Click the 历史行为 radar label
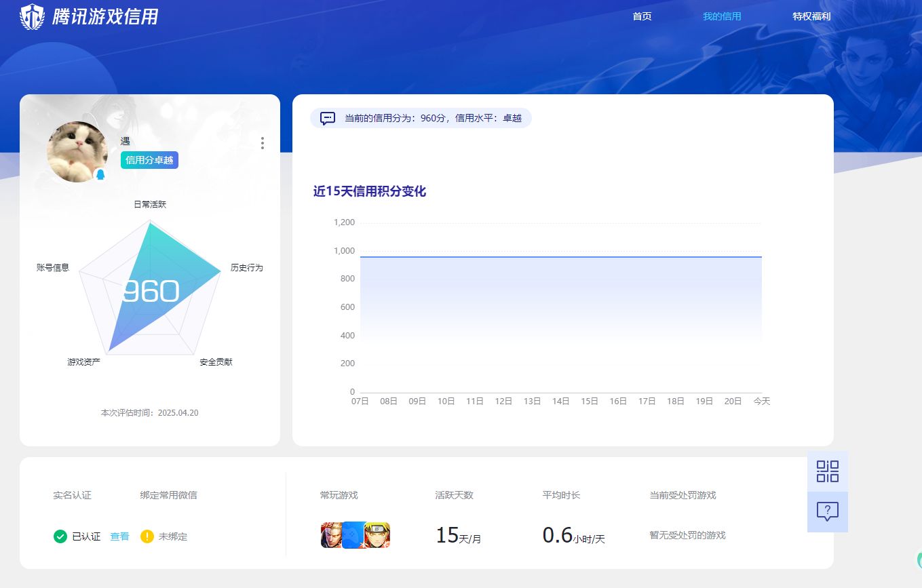 [246, 268]
